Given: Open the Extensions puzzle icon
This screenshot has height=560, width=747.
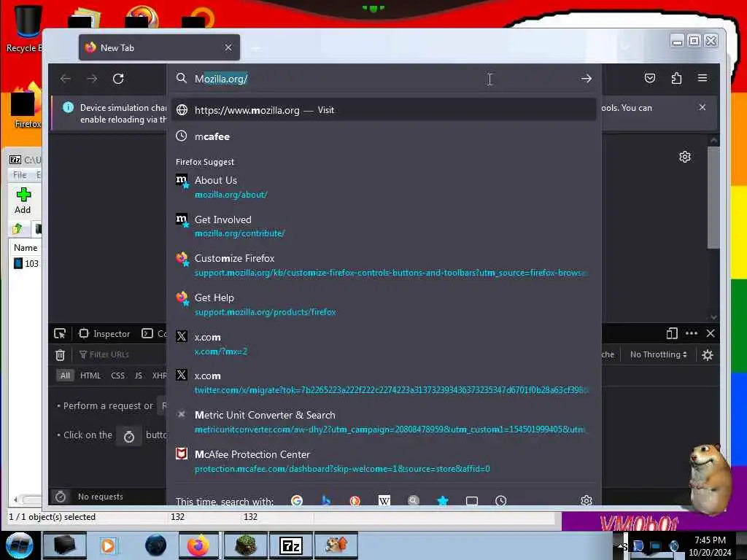Looking at the screenshot, I should point(676,78).
